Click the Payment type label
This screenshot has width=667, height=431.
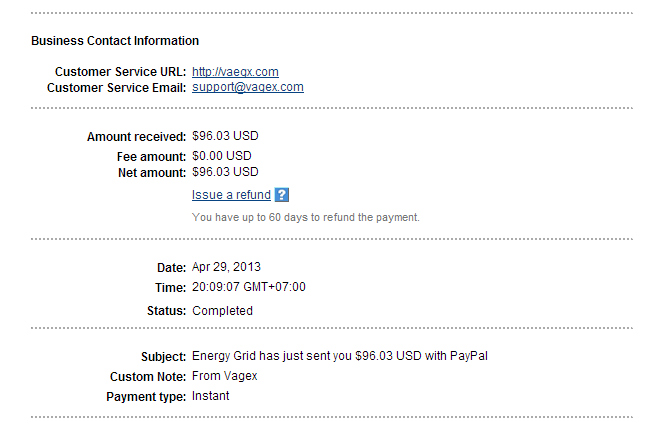point(146,396)
